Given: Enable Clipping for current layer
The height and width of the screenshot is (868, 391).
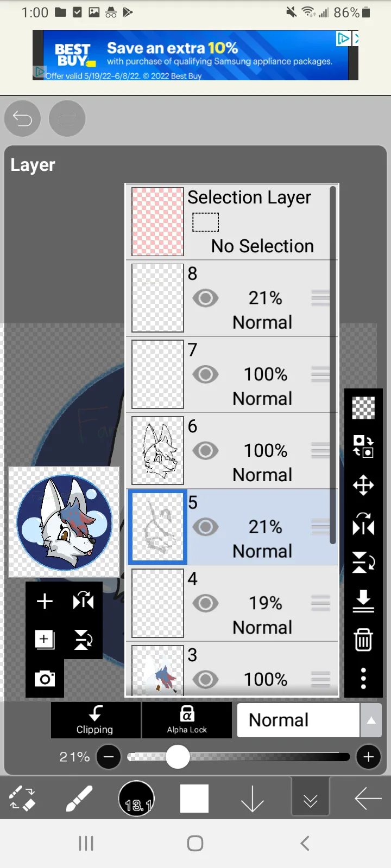Looking at the screenshot, I should click(95, 720).
